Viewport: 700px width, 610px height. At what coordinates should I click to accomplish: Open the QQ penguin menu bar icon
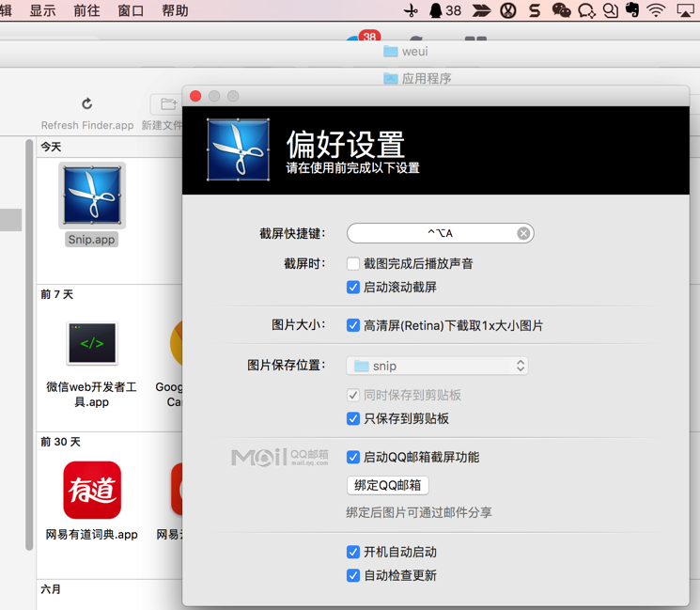point(436,10)
